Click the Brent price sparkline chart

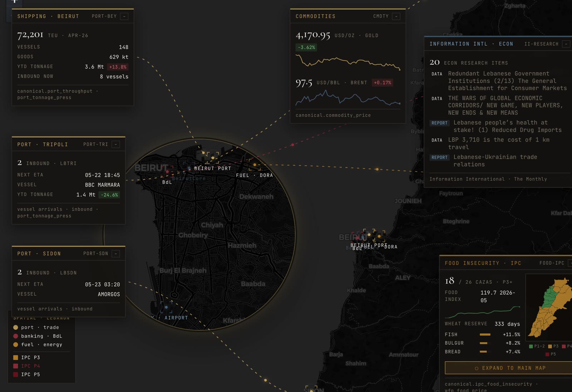pos(348,98)
